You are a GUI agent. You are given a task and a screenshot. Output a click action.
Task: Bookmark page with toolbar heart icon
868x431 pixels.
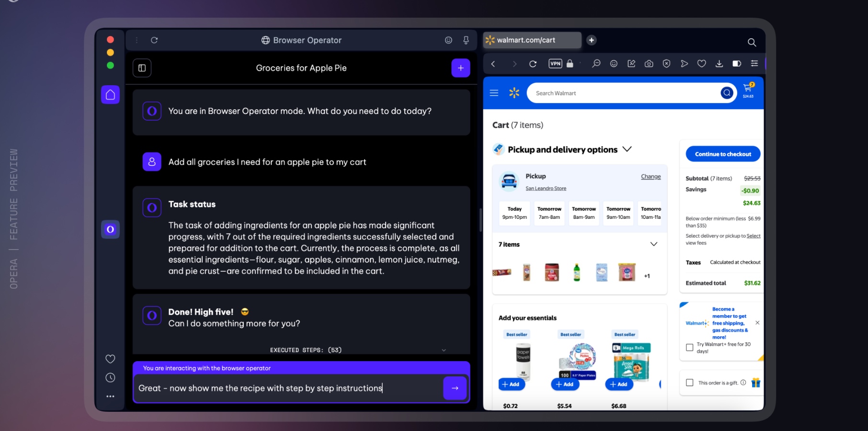pyautogui.click(x=702, y=64)
